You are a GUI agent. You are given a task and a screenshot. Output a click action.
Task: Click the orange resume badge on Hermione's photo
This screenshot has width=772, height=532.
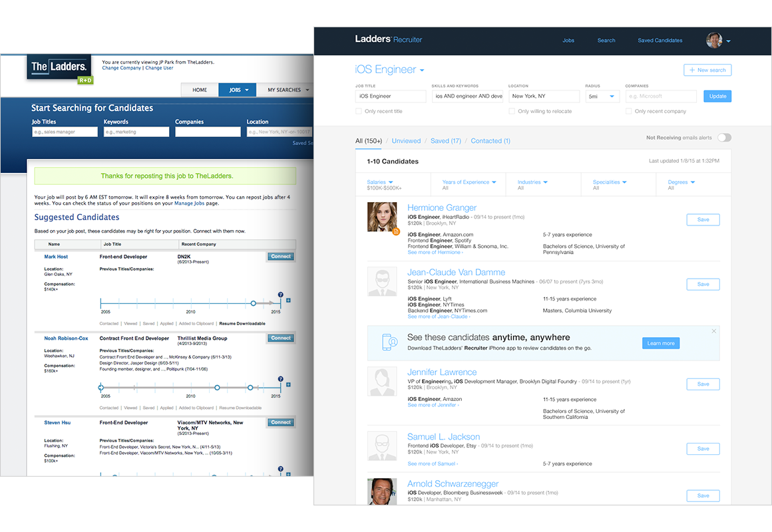(x=396, y=231)
